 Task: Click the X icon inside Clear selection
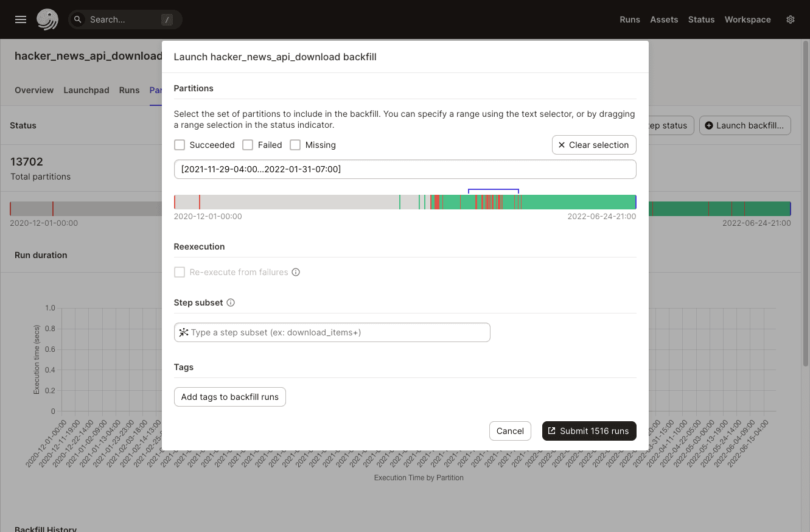pos(561,145)
